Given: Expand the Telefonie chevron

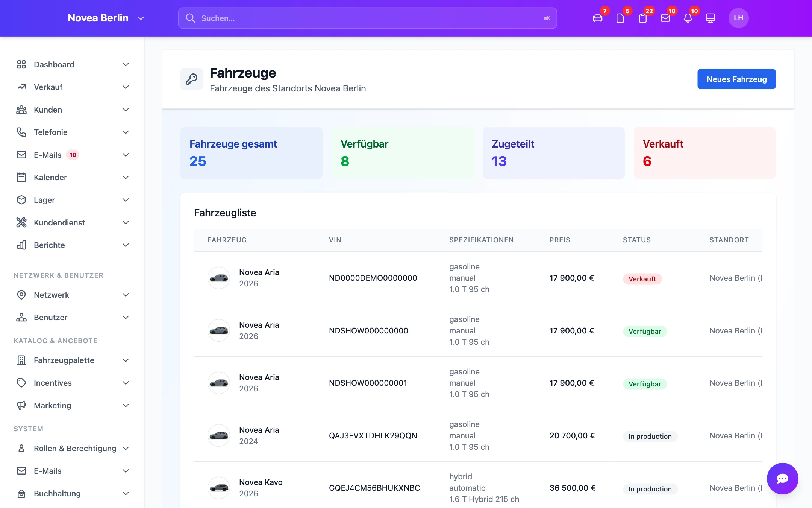Looking at the screenshot, I should point(126,132).
